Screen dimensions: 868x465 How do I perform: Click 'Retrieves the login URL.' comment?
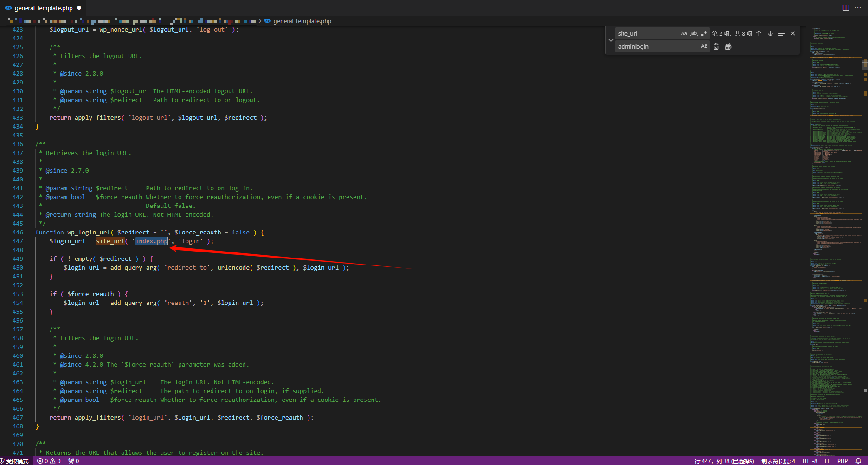89,153
